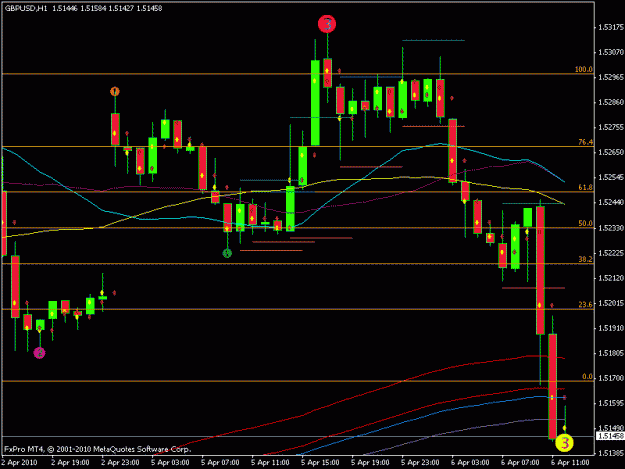
Task: Click price scale value 1.52860
Action: pos(611,102)
